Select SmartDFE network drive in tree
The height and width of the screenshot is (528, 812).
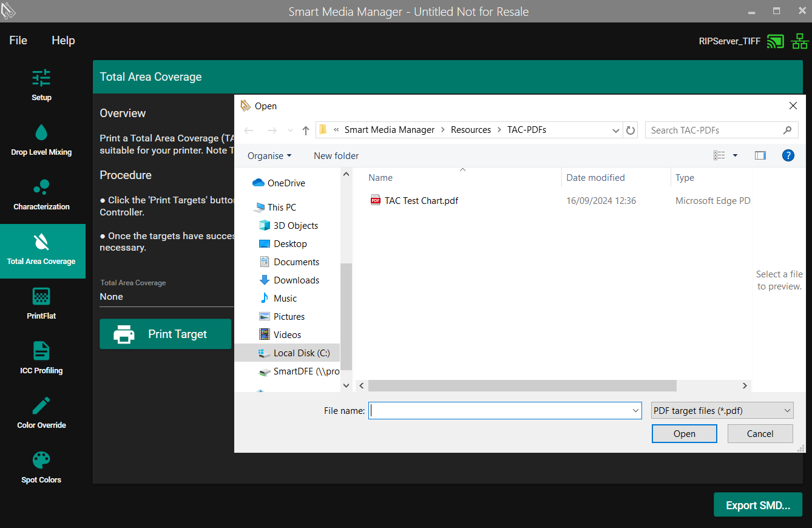[x=299, y=371]
